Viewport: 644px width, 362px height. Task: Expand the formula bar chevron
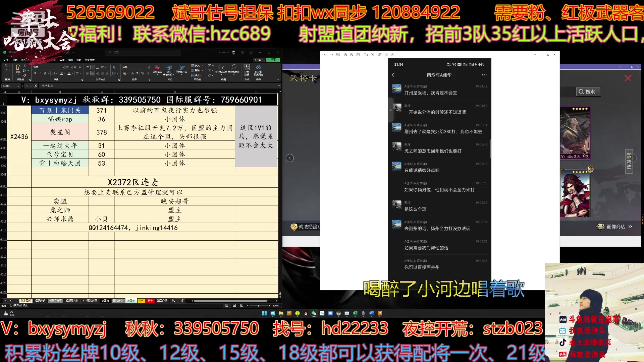[x=279, y=85]
